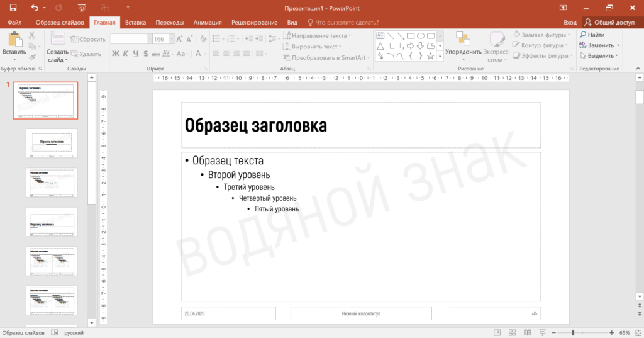Image resolution: width=644 pixels, height=338 pixels.
Task: Toggle align text right
Action: [x=236, y=54]
